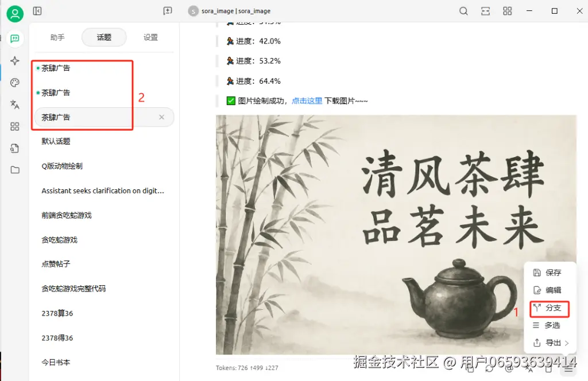Viewport: 588px width, 381px height.
Task: Create a new topic with the plus icon
Action: point(168,11)
